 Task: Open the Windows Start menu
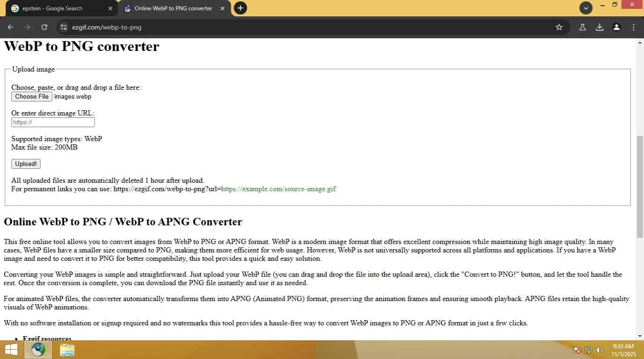tap(11, 350)
